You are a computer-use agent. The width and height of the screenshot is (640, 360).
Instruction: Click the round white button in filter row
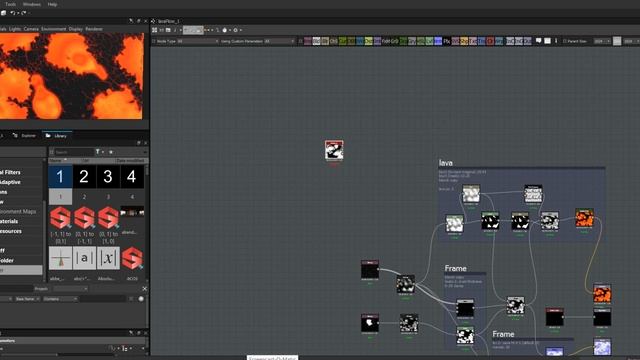(141, 299)
